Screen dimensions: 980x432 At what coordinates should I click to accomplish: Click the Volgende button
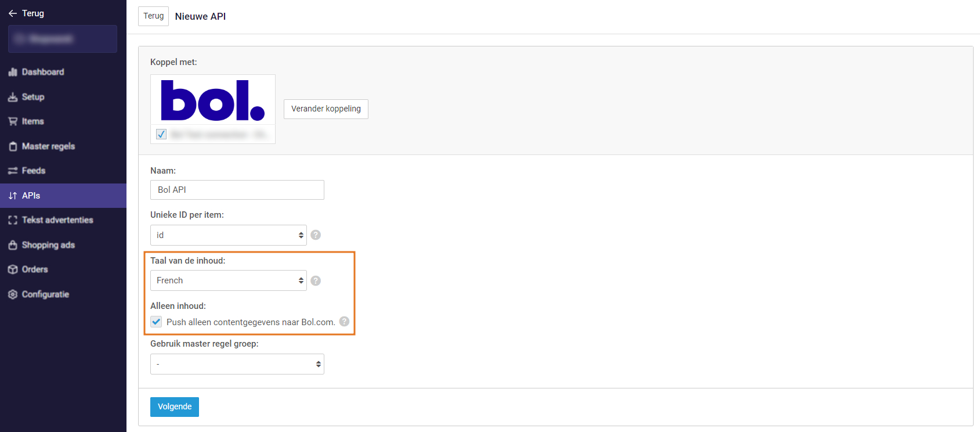tap(175, 407)
